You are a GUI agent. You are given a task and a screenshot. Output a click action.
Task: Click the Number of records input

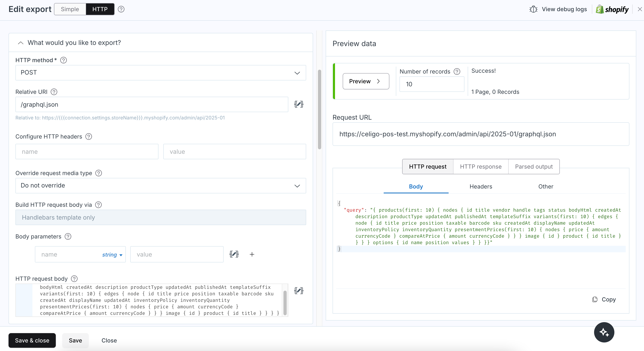pos(432,84)
